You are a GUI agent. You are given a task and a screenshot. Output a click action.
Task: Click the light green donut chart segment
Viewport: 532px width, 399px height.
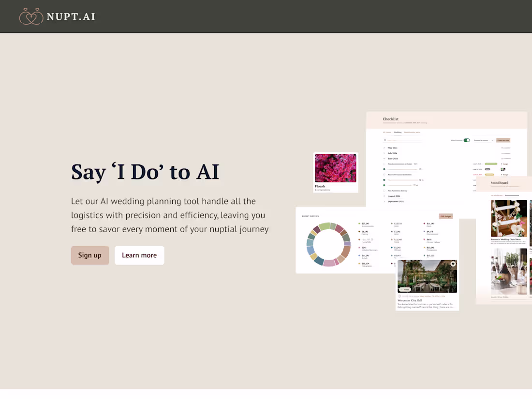click(x=324, y=226)
